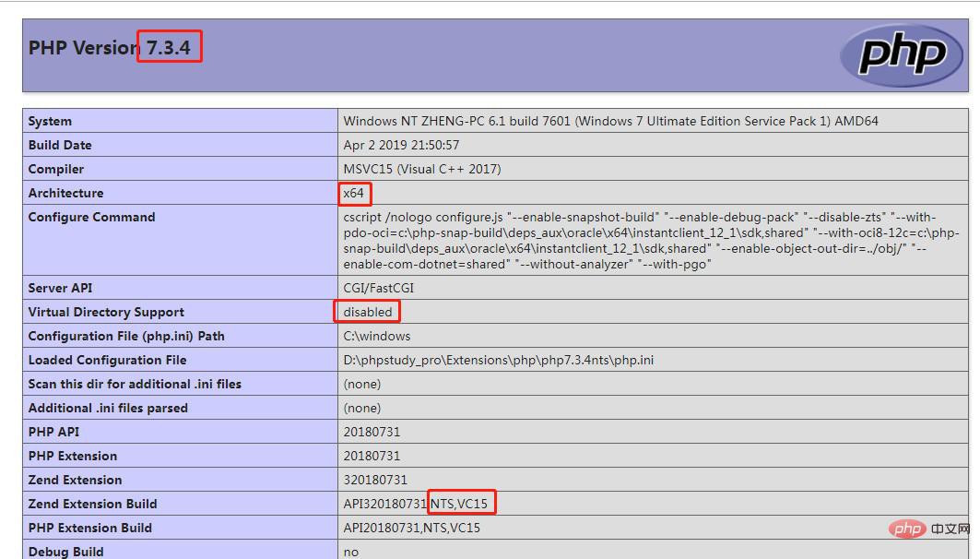The width and height of the screenshot is (980, 559).
Task: Select '(none)' in Additional .ini files parsed row
Action: [x=362, y=408]
